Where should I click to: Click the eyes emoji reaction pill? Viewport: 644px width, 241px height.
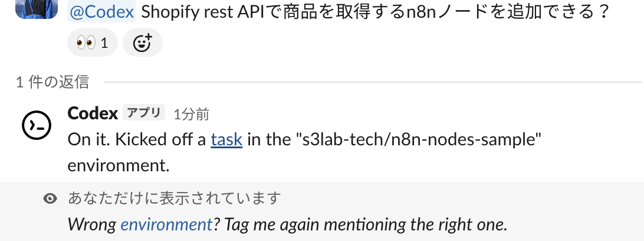click(92, 43)
